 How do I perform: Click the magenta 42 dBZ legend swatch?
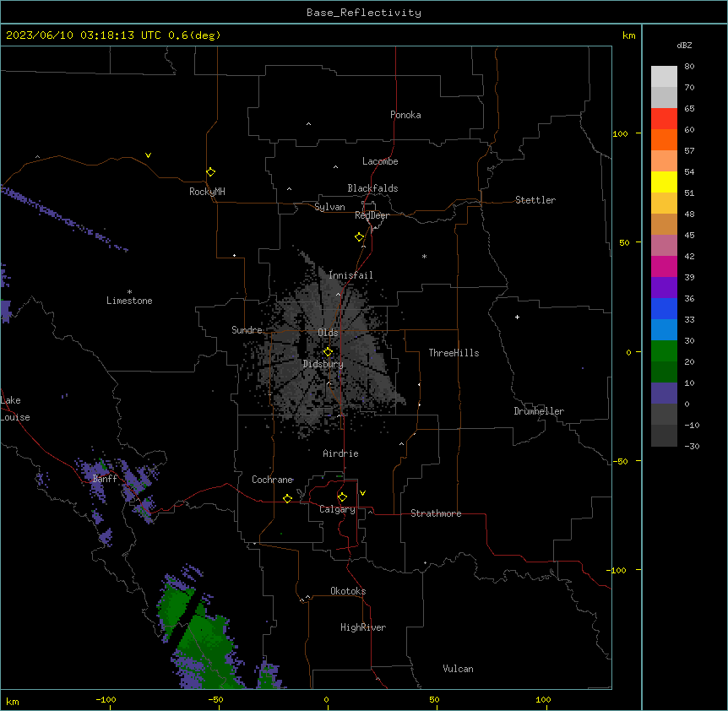[x=664, y=266]
